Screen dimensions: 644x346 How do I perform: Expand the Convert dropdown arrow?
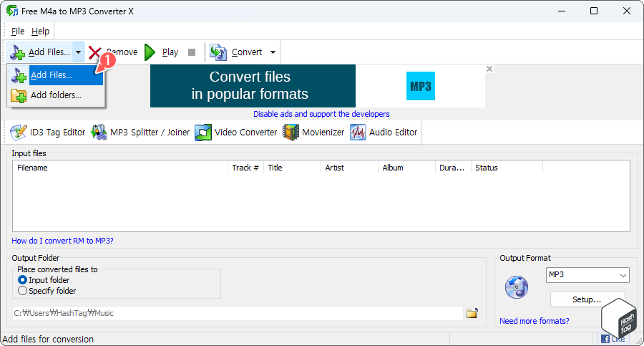(273, 52)
